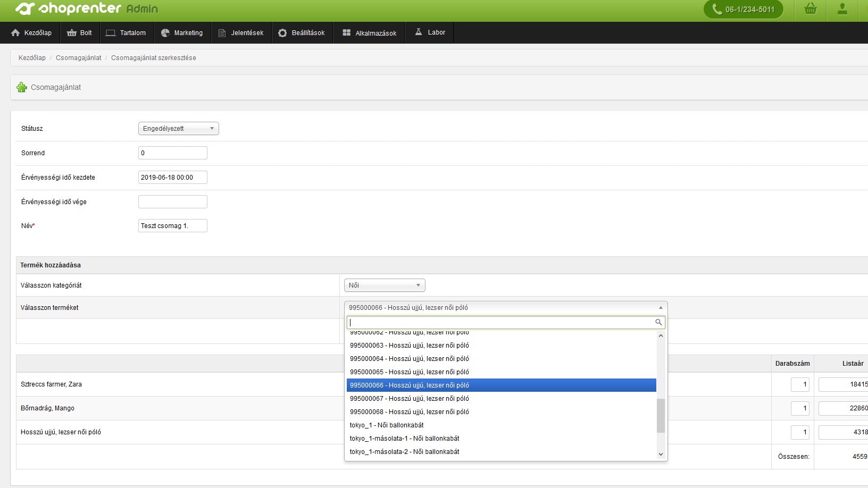Click the magnifier icon in product search
This screenshot has width=868, height=488.
pyautogui.click(x=658, y=322)
